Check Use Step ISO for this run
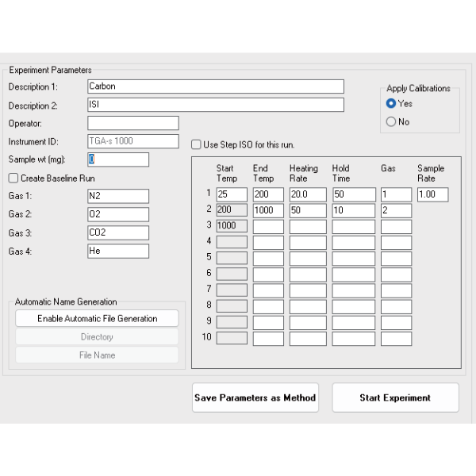476x476 pixels. coord(197,144)
